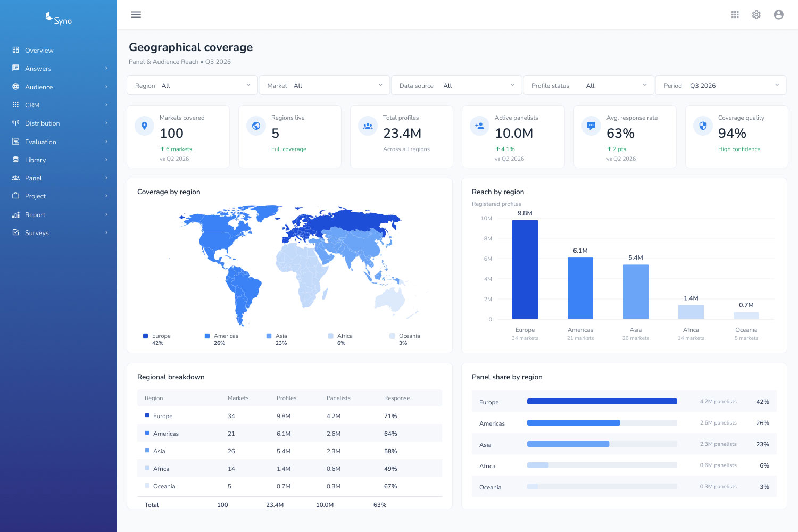Open the settings gear icon

[x=757, y=15]
